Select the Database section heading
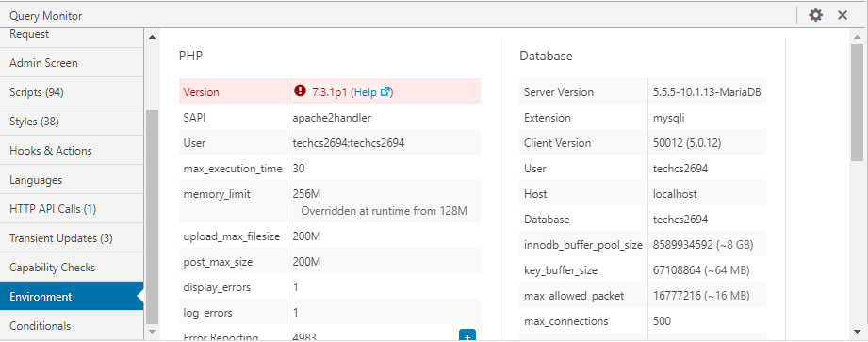Image resolution: width=868 pixels, height=342 pixels. tap(546, 56)
